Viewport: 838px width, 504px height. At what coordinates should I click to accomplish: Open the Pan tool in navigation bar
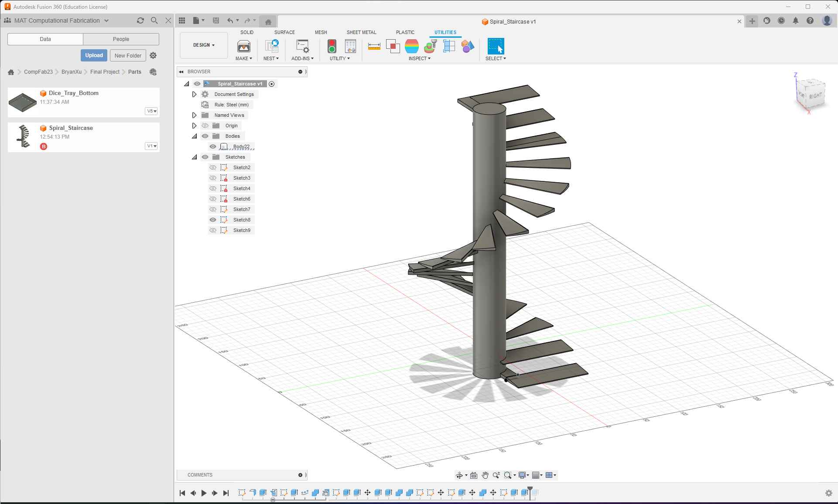pyautogui.click(x=485, y=475)
